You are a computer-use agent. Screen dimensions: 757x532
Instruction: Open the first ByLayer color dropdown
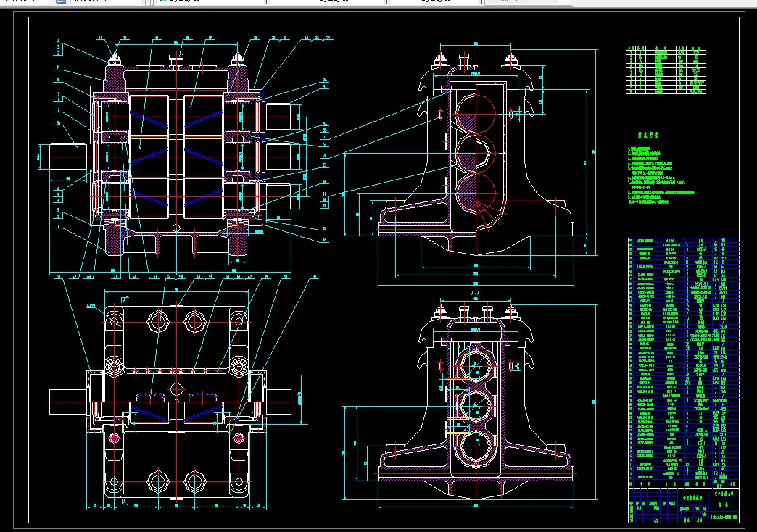coord(209,2)
